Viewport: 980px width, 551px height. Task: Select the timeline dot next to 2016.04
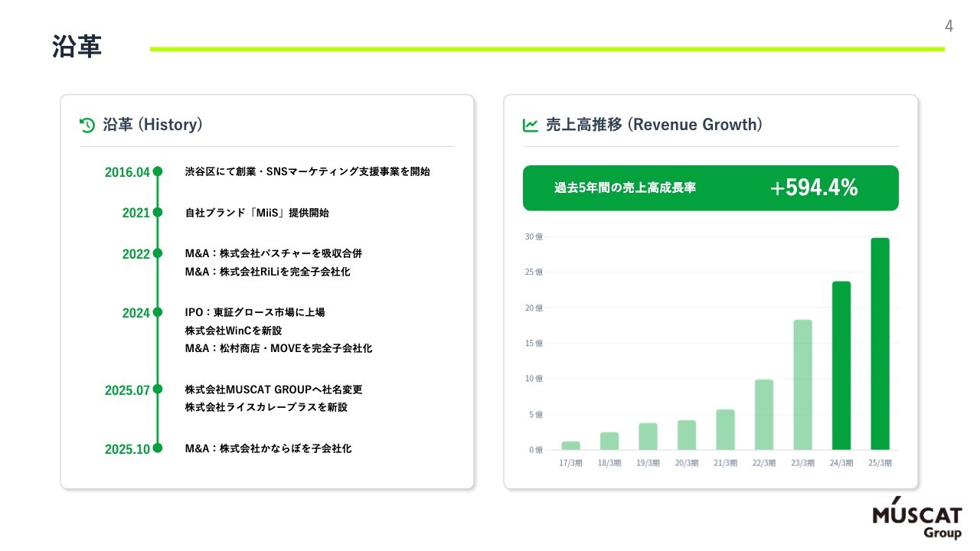[158, 172]
